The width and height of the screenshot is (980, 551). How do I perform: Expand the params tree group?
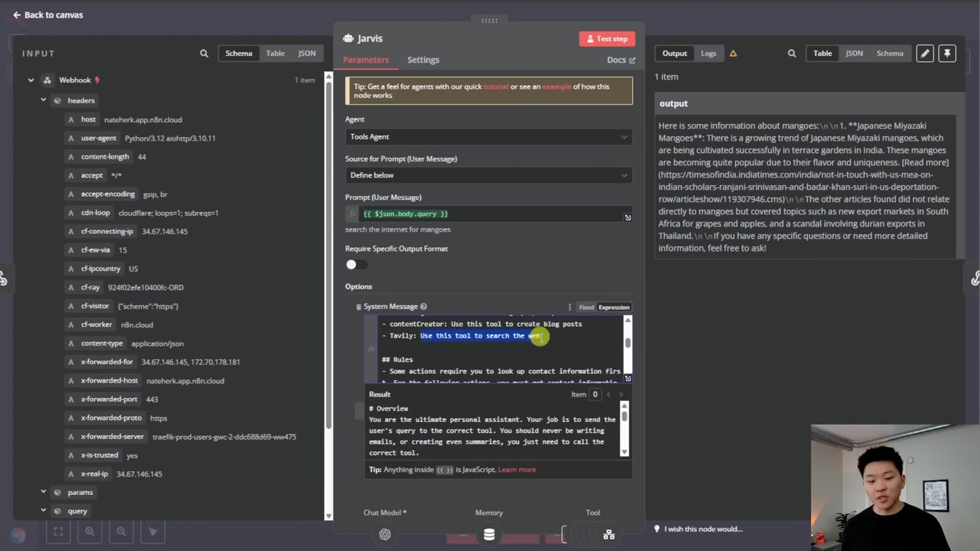pyautogui.click(x=43, y=493)
